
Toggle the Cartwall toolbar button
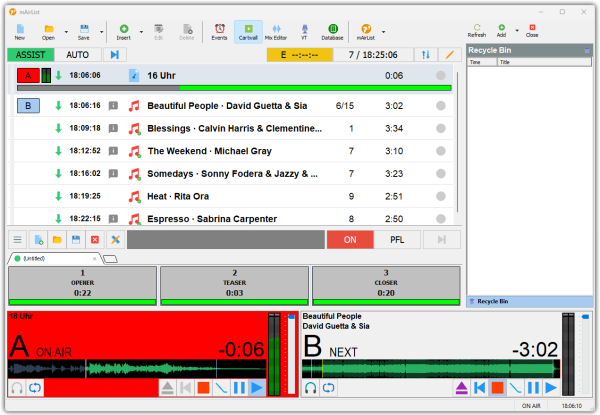248,32
